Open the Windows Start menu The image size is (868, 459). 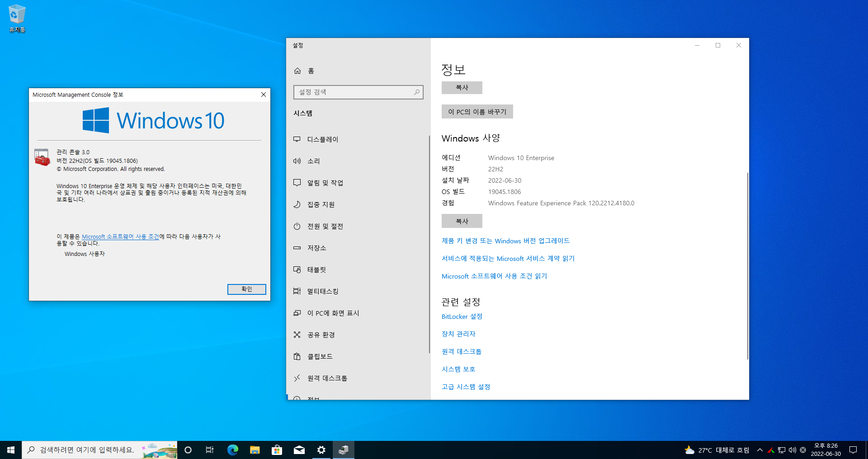[x=11, y=450]
